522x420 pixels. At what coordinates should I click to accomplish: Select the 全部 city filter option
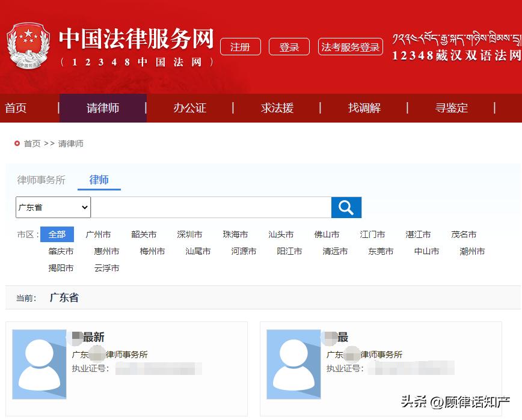point(57,234)
